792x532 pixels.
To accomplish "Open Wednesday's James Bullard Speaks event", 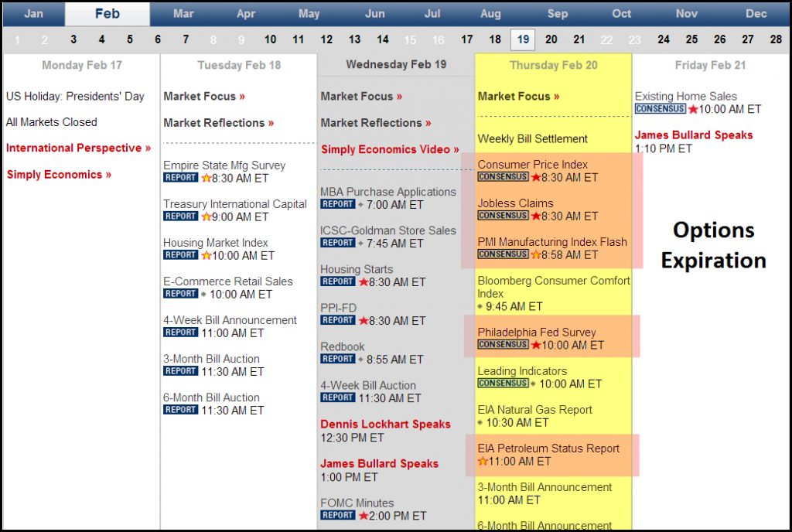I will pyautogui.click(x=379, y=463).
